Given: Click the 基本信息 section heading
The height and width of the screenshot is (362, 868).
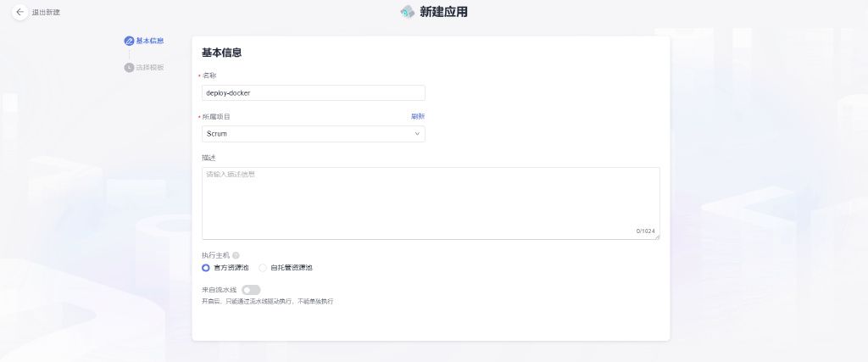Looking at the screenshot, I should point(221,53).
